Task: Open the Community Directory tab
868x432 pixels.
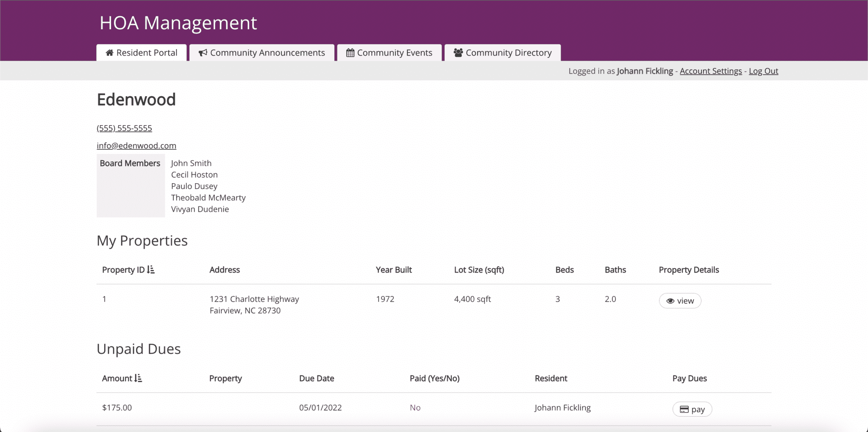Action: [x=502, y=53]
